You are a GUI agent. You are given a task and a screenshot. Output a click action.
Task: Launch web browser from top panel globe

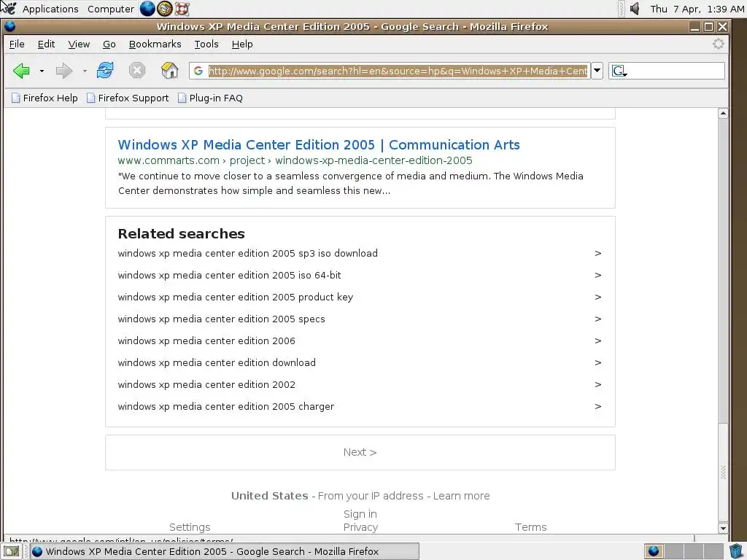(x=147, y=9)
